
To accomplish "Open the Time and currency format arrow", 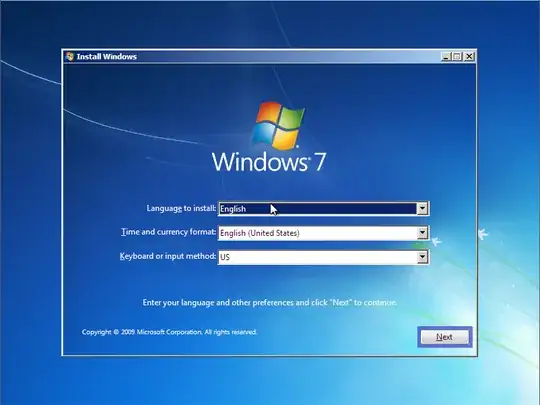I will point(422,233).
